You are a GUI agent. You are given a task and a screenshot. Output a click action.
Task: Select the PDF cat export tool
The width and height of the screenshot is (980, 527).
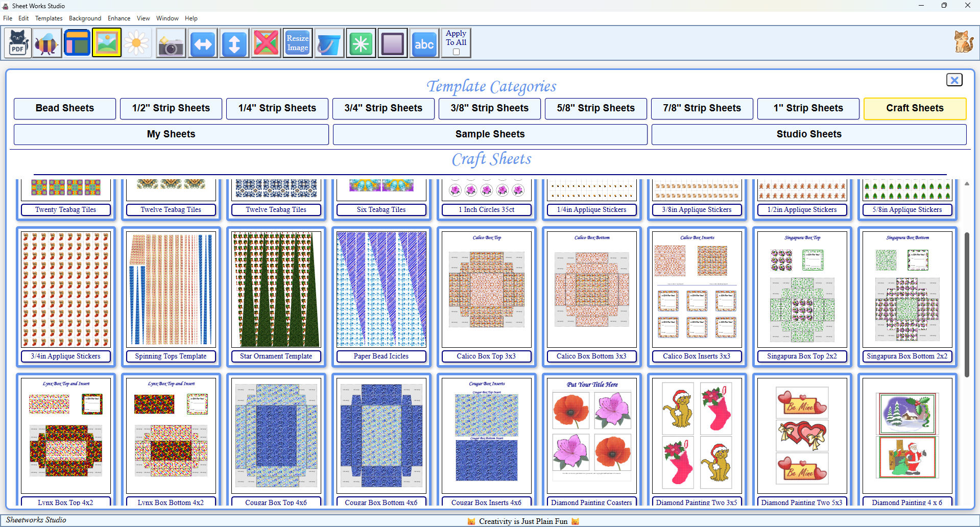[x=17, y=43]
